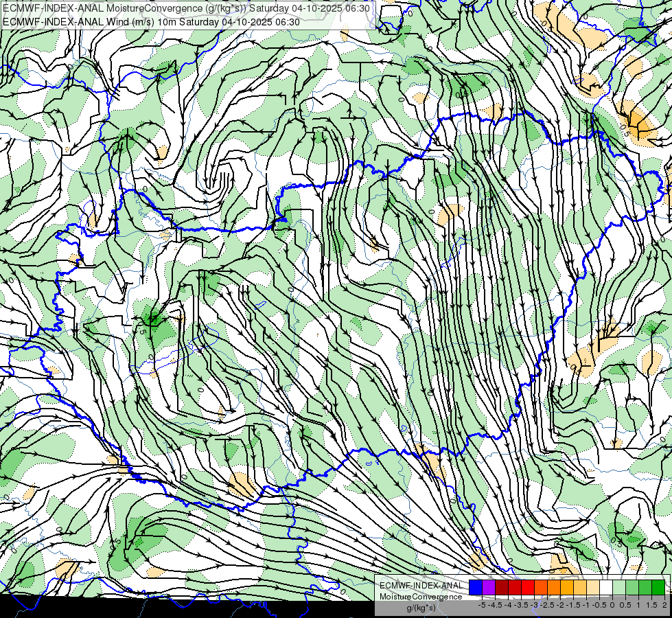Click the 1.5 tick label on the legend
The image size is (672, 618).
(651, 605)
